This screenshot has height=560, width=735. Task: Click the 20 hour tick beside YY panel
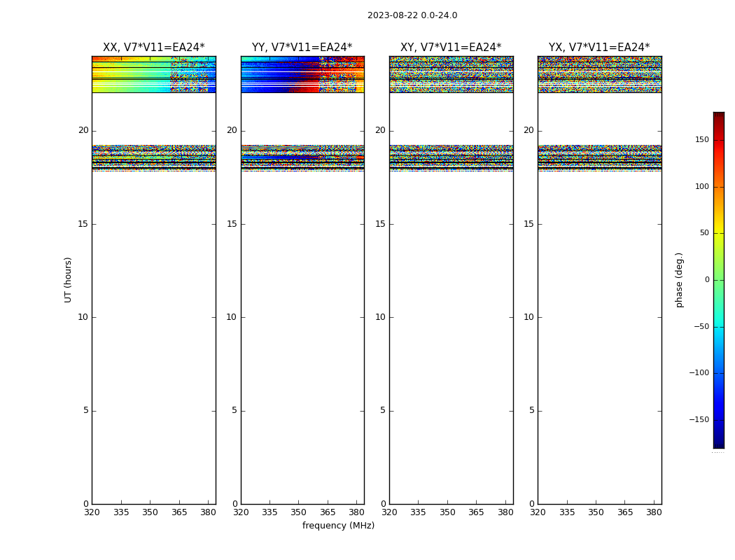(232, 130)
